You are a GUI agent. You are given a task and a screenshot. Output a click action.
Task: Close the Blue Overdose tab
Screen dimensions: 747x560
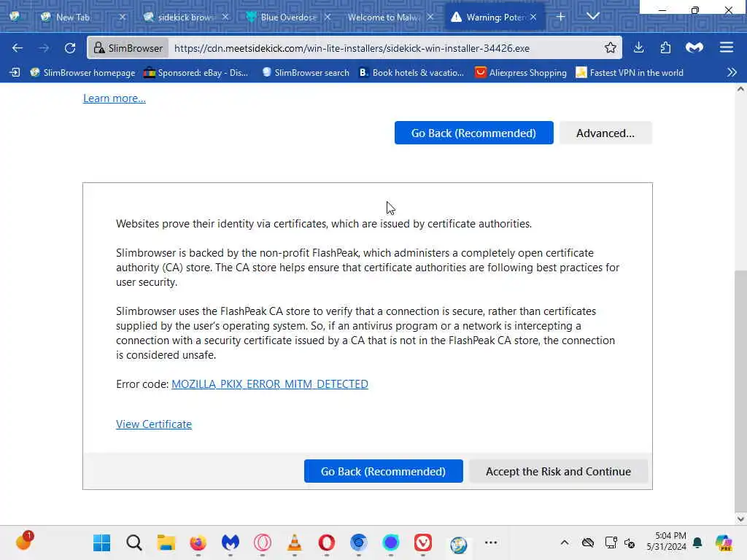pyautogui.click(x=328, y=17)
